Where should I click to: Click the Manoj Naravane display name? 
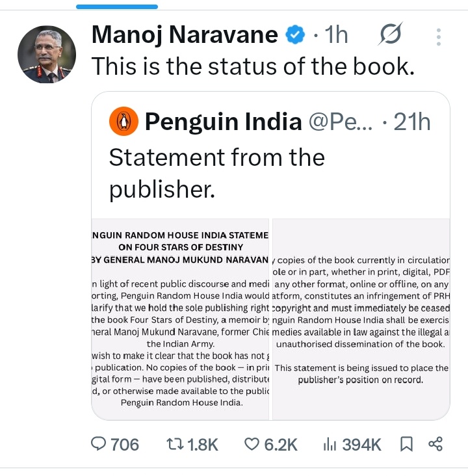(x=185, y=35)
